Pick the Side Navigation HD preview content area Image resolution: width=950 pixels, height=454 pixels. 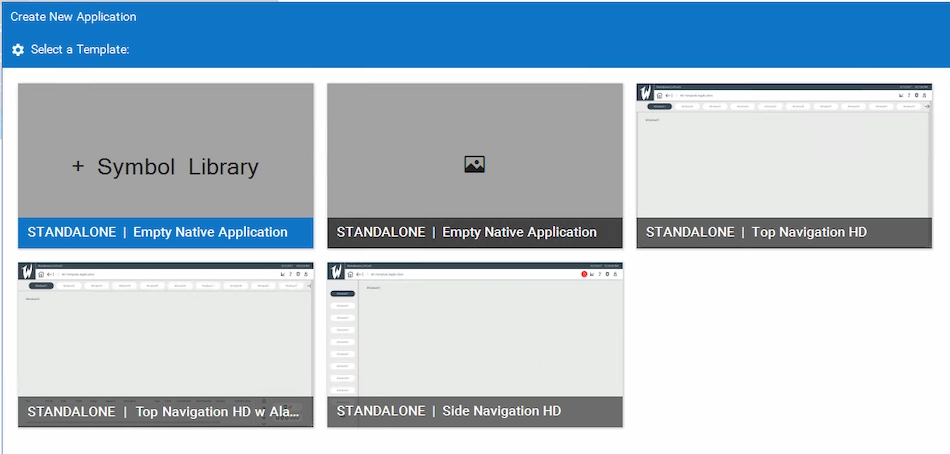click(490, 340)
